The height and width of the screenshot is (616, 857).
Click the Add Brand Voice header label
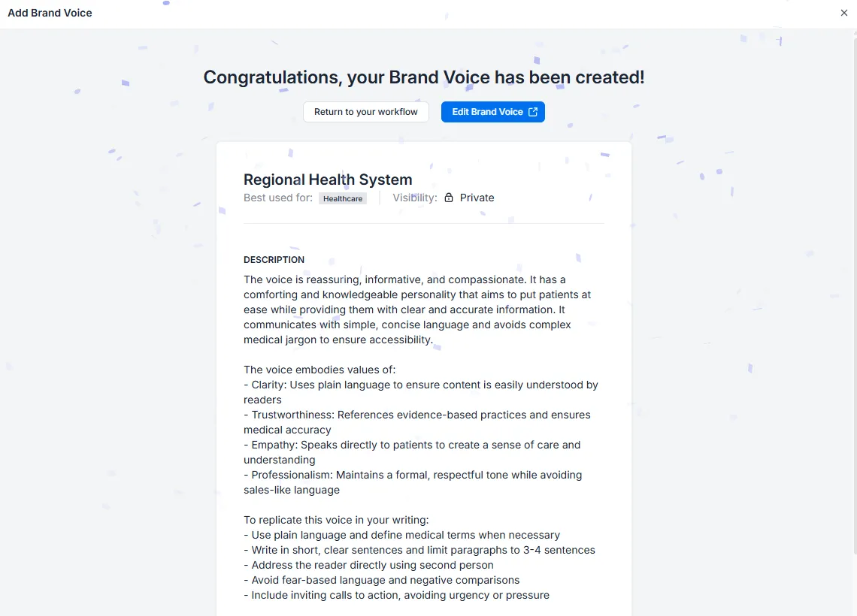pos(50,13)
